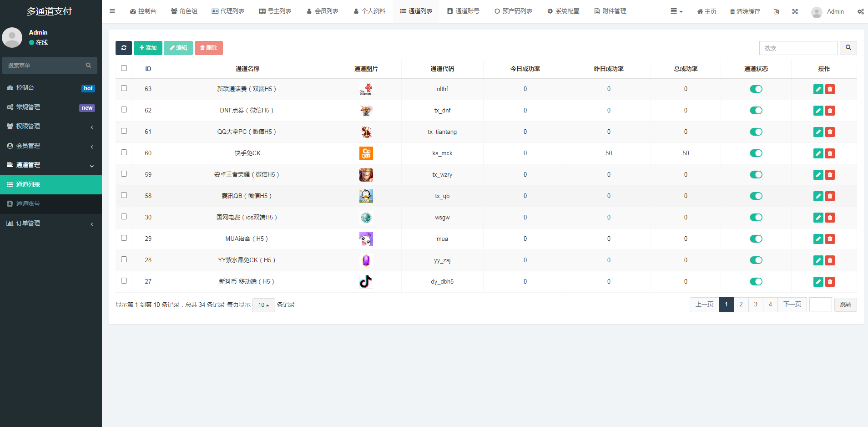Open the settings gears icon at top right
Image resolution: width=868 pixels, height=427 pixels.
[x=860, y=11]
